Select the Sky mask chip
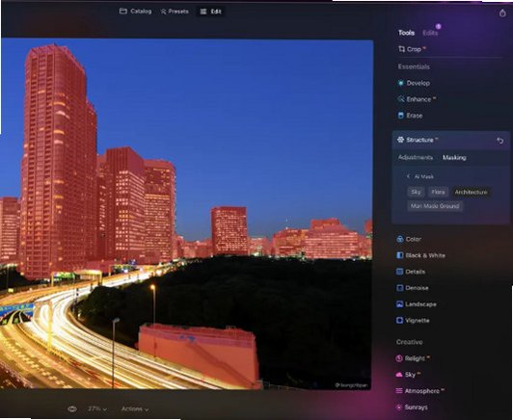Image resolution: width=513 pixels, height=420 pixels. [x=416, y=192]
